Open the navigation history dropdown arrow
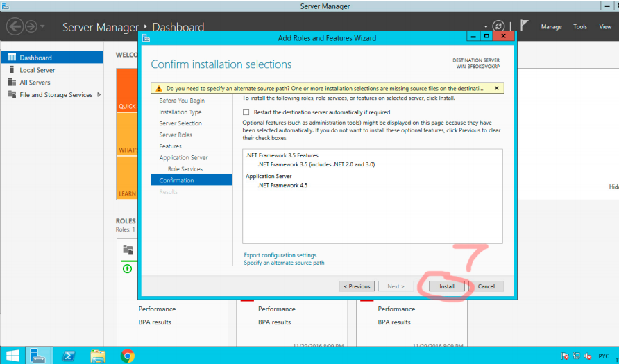Screen dimensions: 619x364 click(44, 27)
